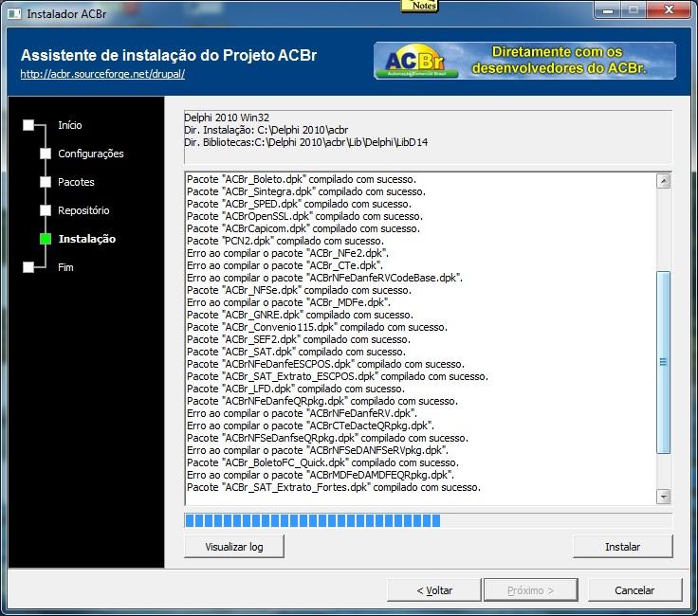This screenshot has width=698, height=616.
Task: Click the Próximo button
Action: point(531,590)
